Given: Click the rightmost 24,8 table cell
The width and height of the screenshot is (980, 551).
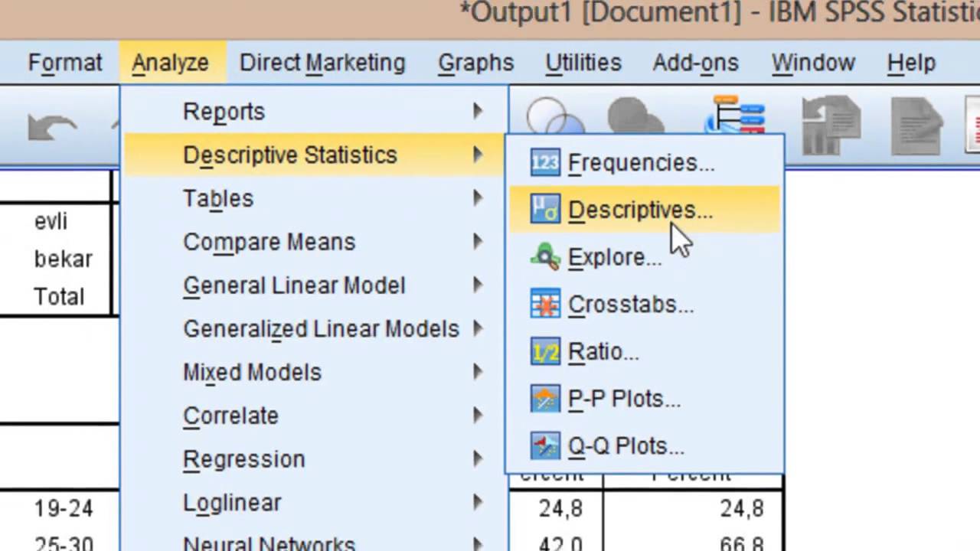Looking at the screenshot, I should point(741,508).
